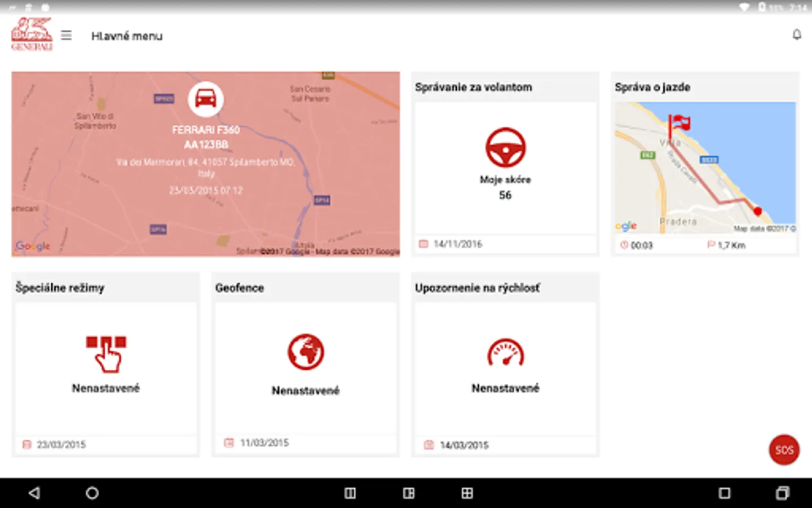Tap the 00:03 trip duration value
812x508 pixels.
[642, 245]
